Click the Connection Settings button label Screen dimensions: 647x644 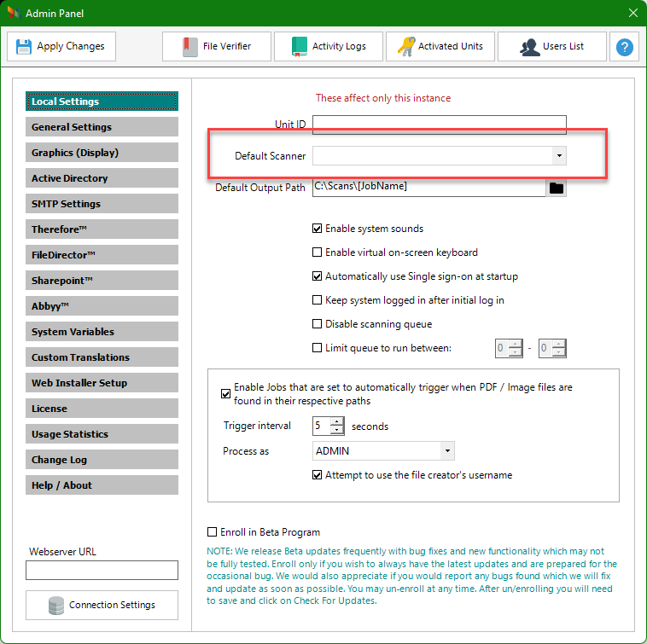112,605
